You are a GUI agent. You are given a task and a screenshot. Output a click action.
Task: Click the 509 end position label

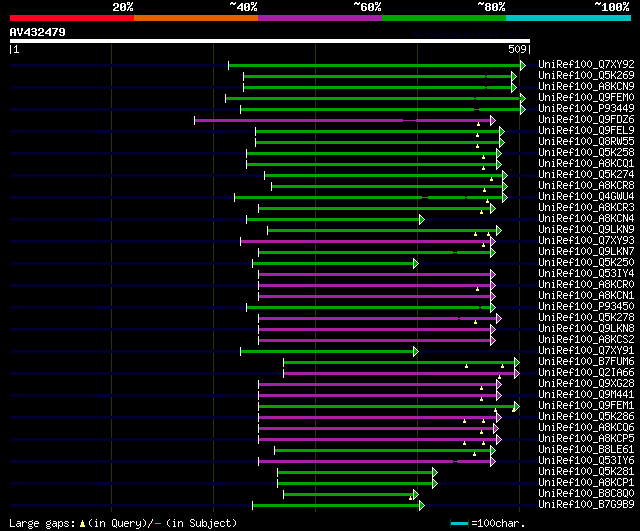click(517, 49)
